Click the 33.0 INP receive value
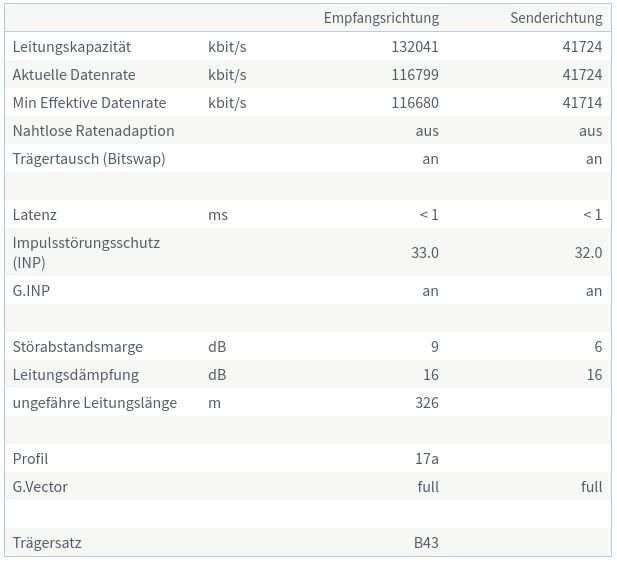617x562 pixels. 424,252
